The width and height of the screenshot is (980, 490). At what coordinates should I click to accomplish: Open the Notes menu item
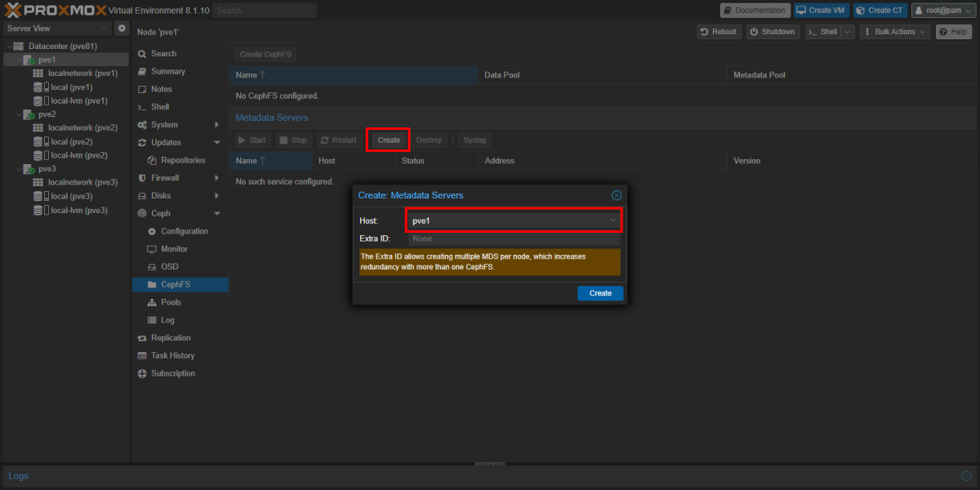[162, 89]
